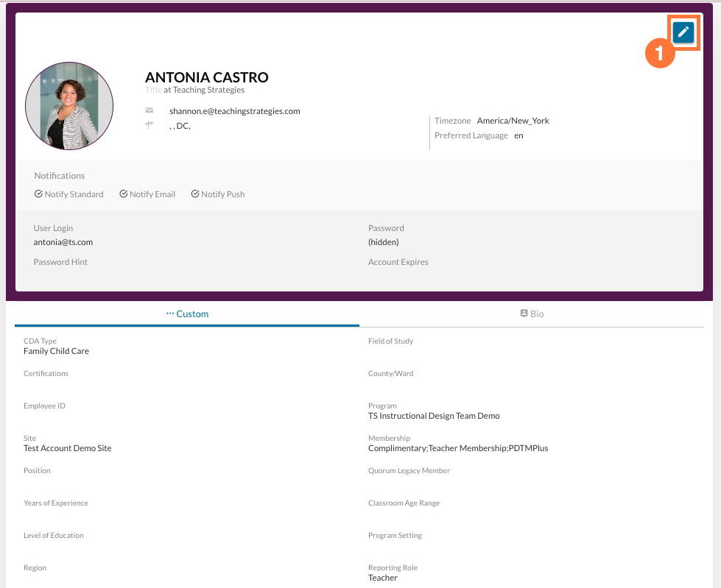Select the Custom tab
Image resolution: width=721 pixels, height=588 pixels.
click(x=187, y=314)
